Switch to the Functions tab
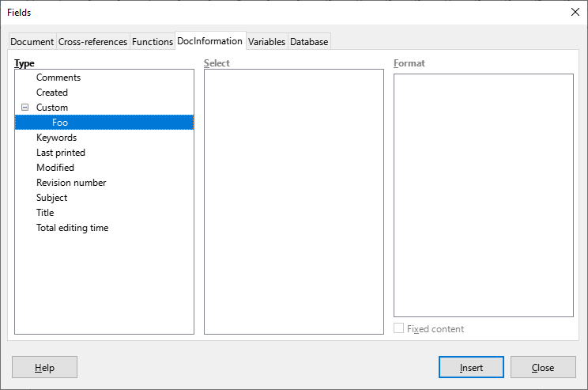Screen dimensions: 588x390 coord(153,42)
